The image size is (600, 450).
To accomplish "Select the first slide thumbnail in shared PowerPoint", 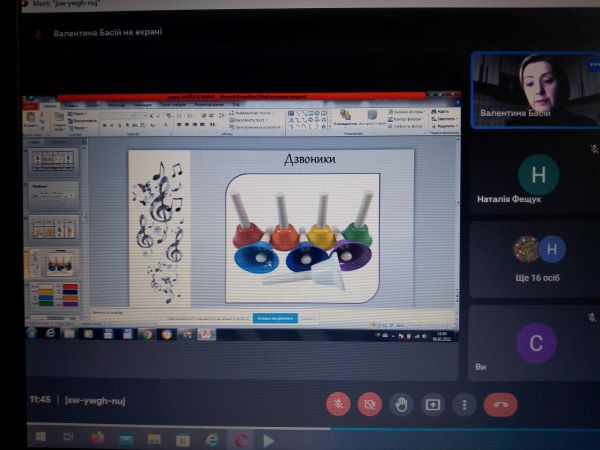I will [x=53, y=161].
